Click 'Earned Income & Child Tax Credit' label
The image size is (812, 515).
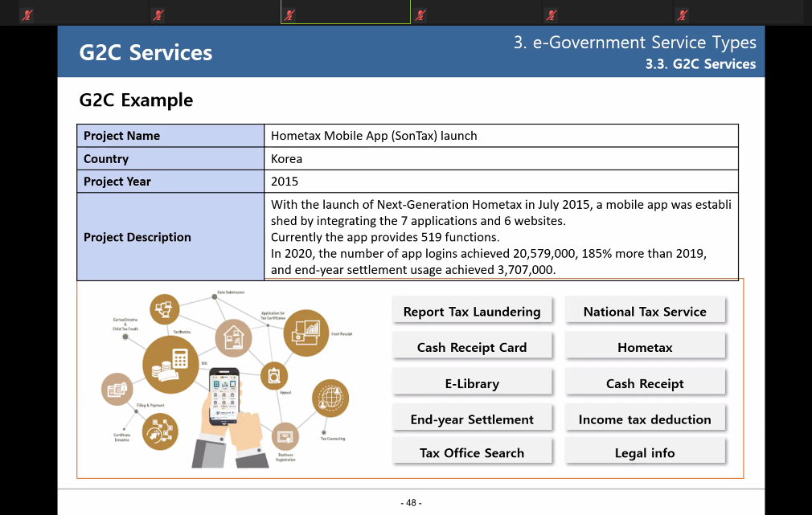point(125,324)
